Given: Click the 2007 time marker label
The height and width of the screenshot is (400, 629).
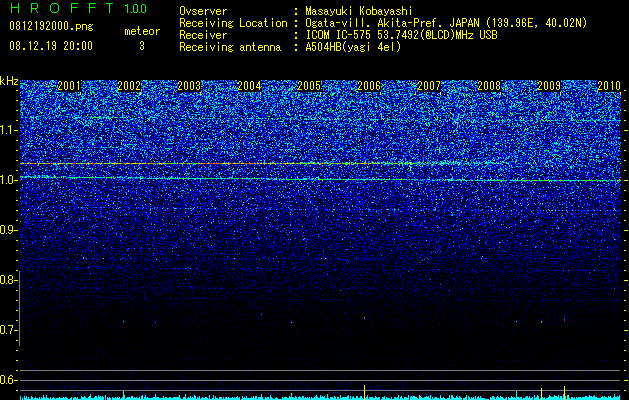Looking at the screenshot, I should coord(429,86).
